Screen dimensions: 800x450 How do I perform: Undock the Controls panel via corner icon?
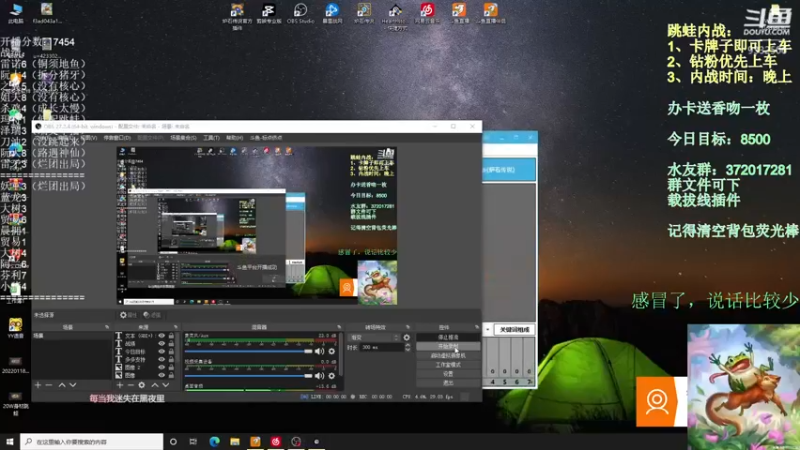(477, 327)
